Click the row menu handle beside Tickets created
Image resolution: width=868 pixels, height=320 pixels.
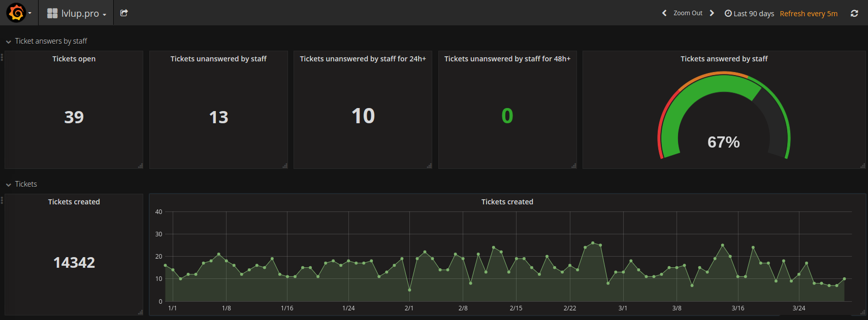2,201
